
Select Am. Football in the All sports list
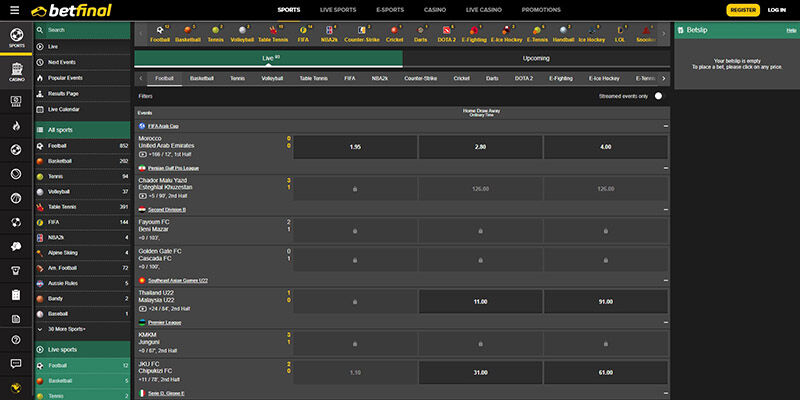[83, 268]
